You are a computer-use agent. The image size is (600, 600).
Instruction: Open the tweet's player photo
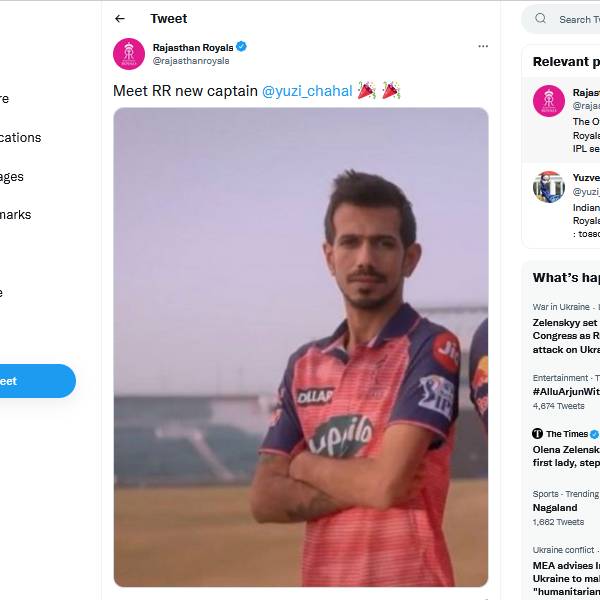(x=301, y=347)
